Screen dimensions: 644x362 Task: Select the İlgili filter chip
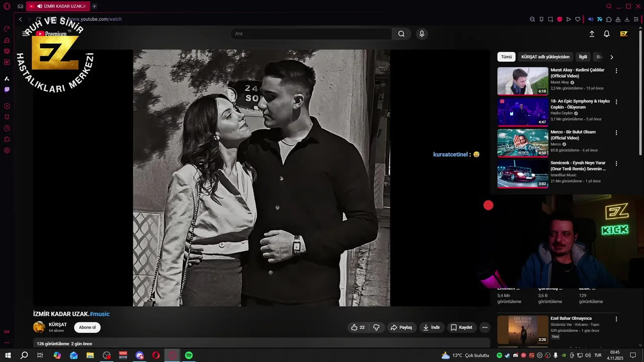click(x=583, y=57)
